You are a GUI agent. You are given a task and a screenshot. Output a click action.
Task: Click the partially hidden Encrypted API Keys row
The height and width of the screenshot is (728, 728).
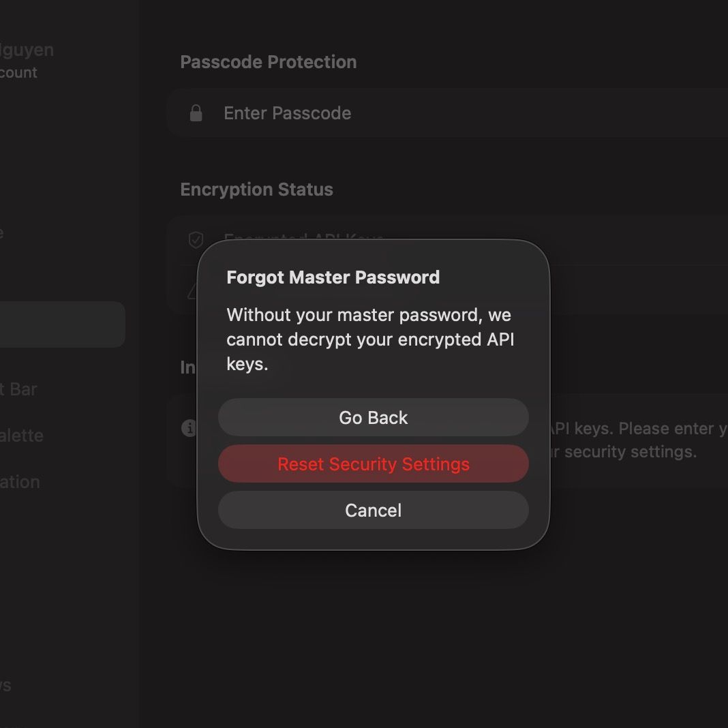click(447, 240)
